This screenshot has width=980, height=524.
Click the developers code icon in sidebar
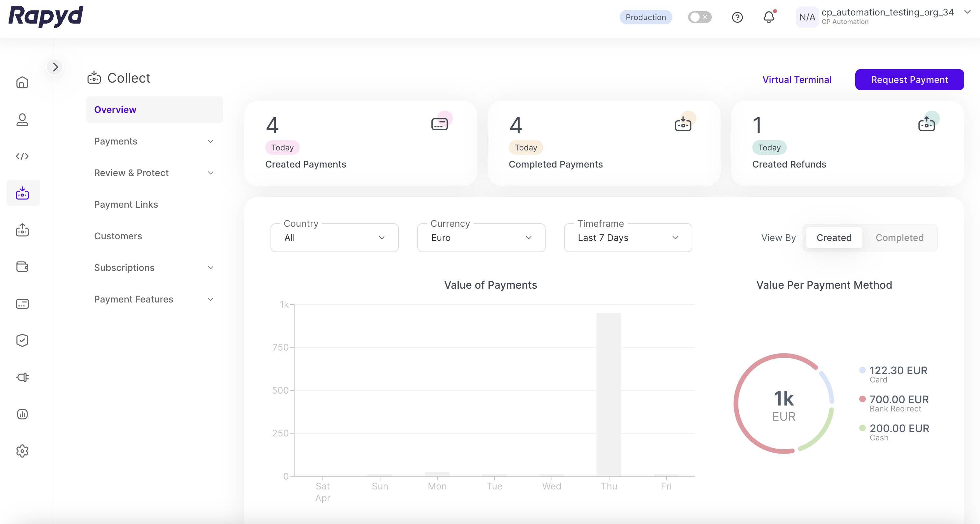[x=22, y=156]
